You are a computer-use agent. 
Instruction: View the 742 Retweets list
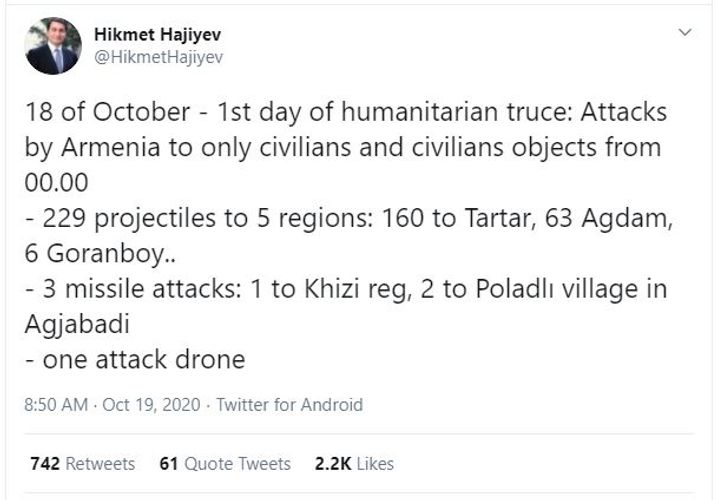point(82,464)
